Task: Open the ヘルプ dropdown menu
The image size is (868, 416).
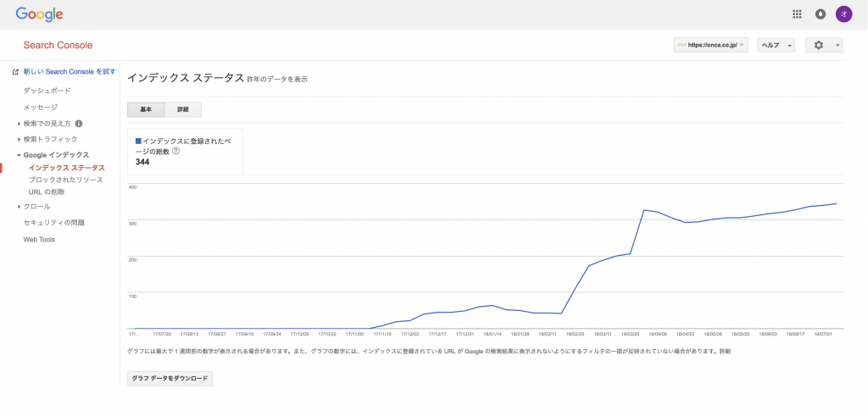Action: coord(776,45)
